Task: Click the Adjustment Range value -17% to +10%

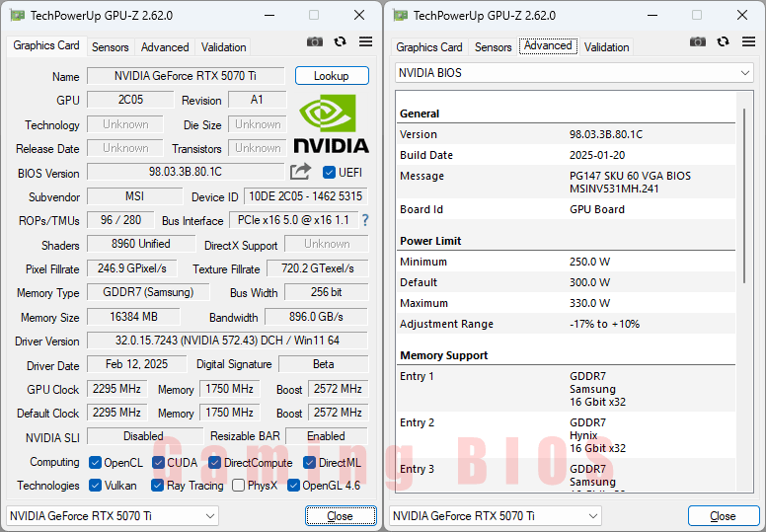Action: click(x=604, y=324)
